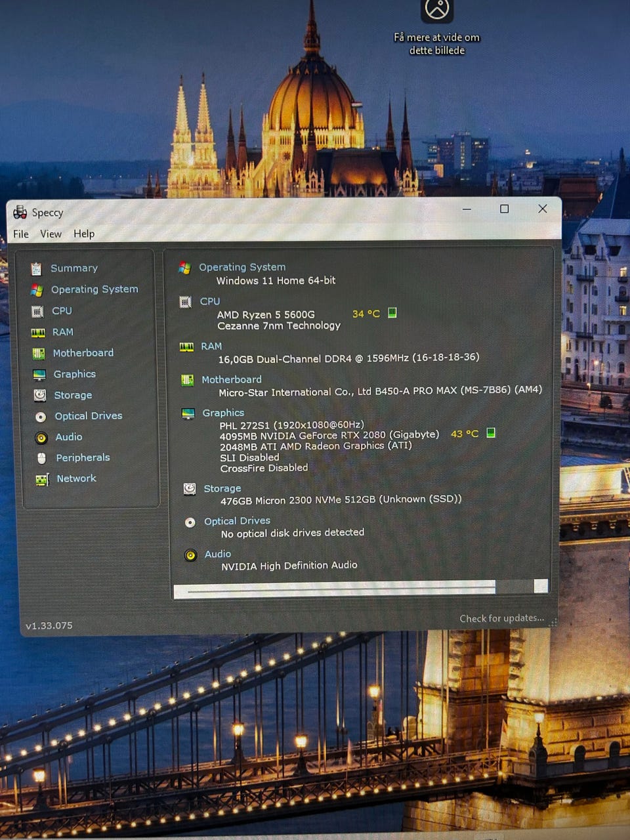Click the desktop picture info icon
The width and height of the screenshot is (630, 840).
pos(437,10)
